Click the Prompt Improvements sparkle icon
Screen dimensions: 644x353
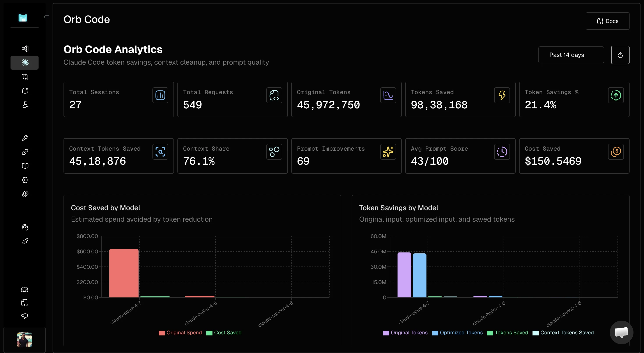tap(388, 152)
